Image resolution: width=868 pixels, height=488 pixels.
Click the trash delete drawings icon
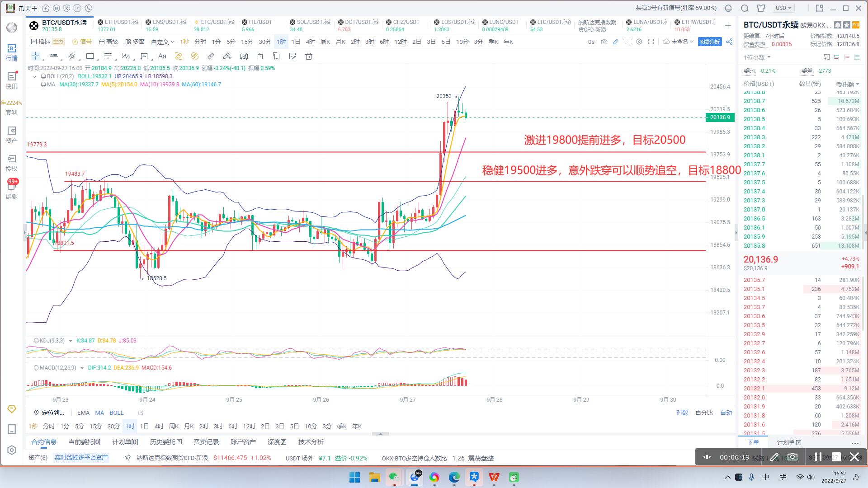(309, 56)
